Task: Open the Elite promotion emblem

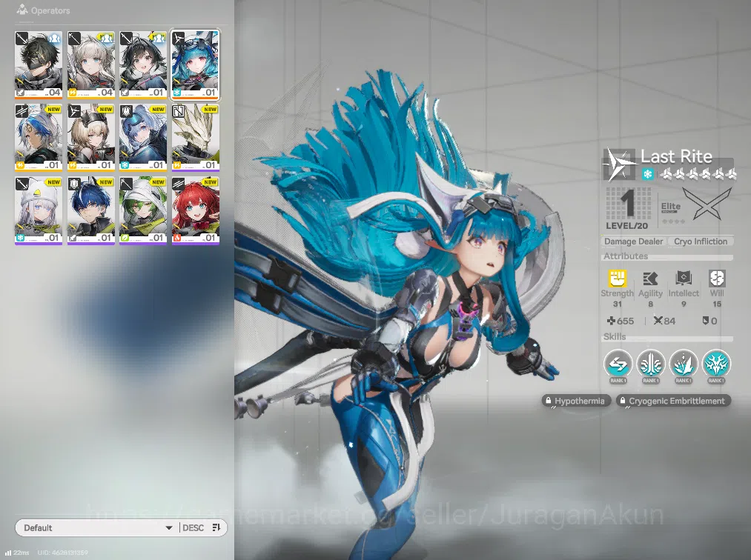Action: [x=707, y=204]
